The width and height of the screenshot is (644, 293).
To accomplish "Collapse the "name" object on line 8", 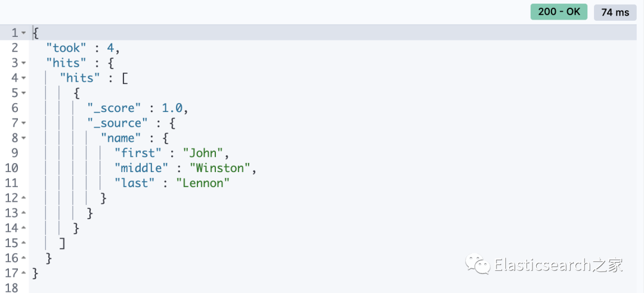I will point(23,138).
